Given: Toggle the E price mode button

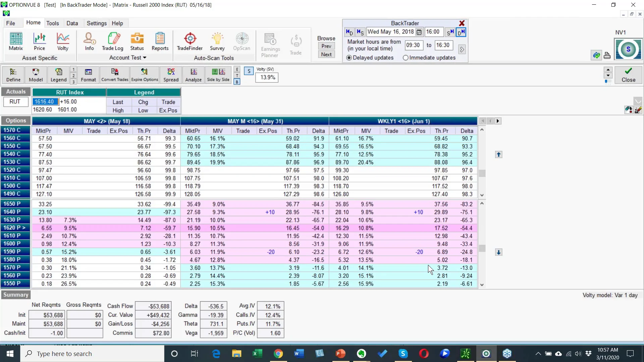Looking at the screenshot, I should pyautogui.click(x=237, y=69).
